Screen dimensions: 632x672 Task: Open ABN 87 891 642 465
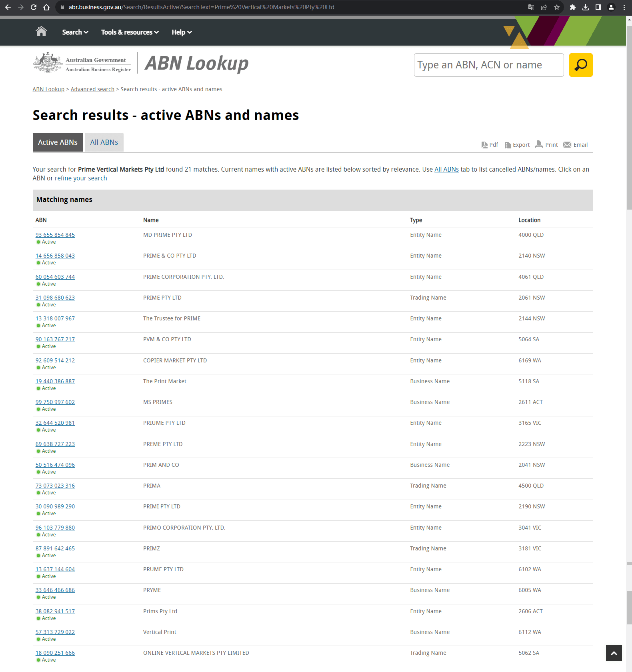tap(55, 548)
